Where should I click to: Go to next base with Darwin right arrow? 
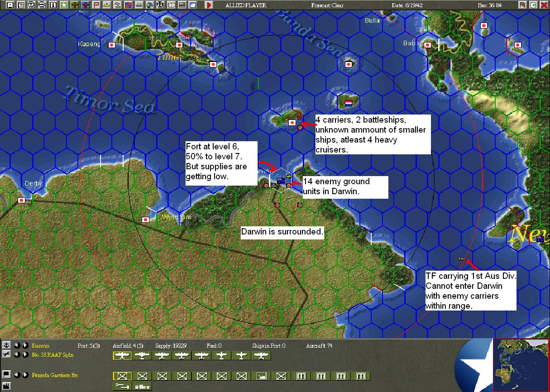[x=25, y=345]
